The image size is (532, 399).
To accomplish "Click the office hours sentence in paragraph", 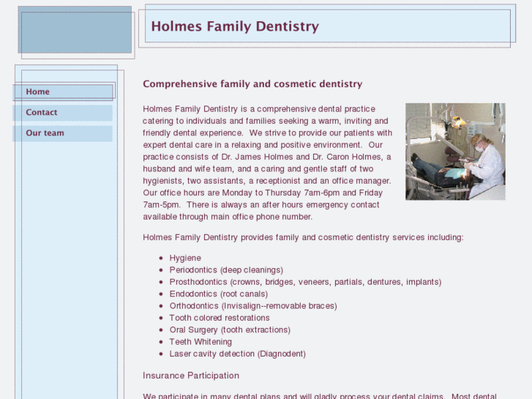I will click(263, 198).
